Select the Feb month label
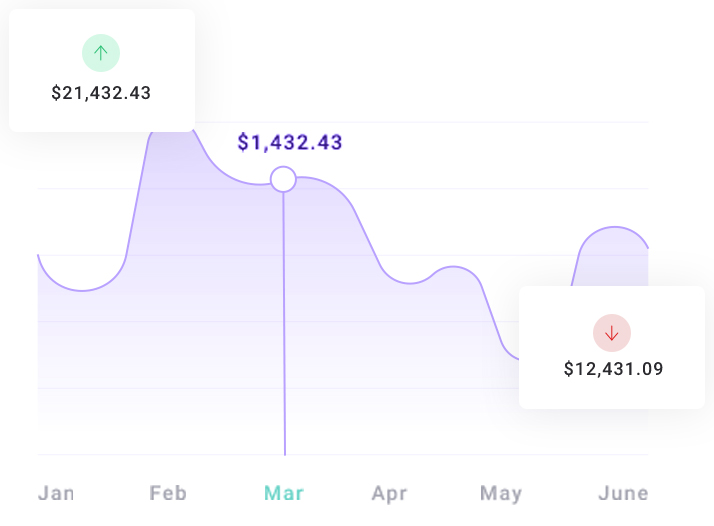The width and height of the screenshot is (714, 526). (168, 493)
